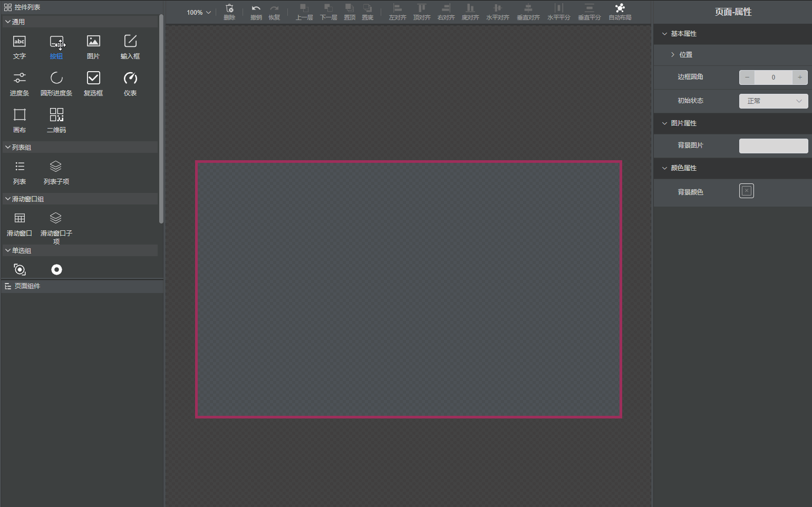The image size is (812, 507).
Task: Select the 画布 canvas widget
Action: pos(20,121)
